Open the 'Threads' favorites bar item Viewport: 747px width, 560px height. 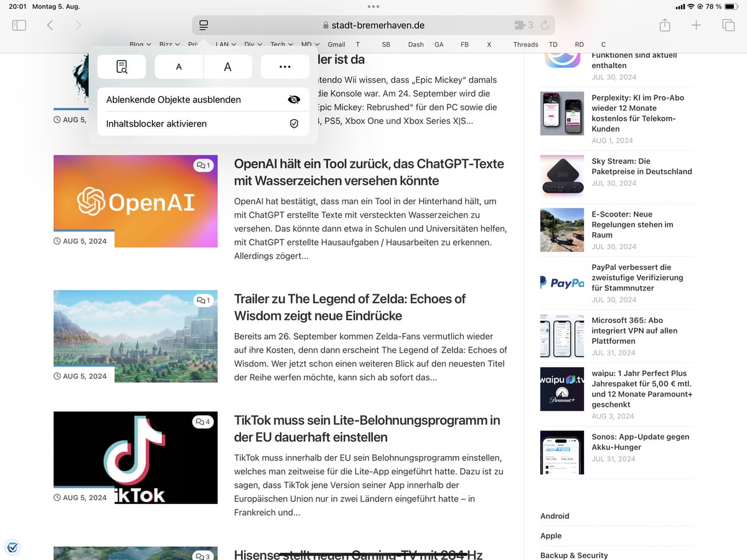[525, 44]
